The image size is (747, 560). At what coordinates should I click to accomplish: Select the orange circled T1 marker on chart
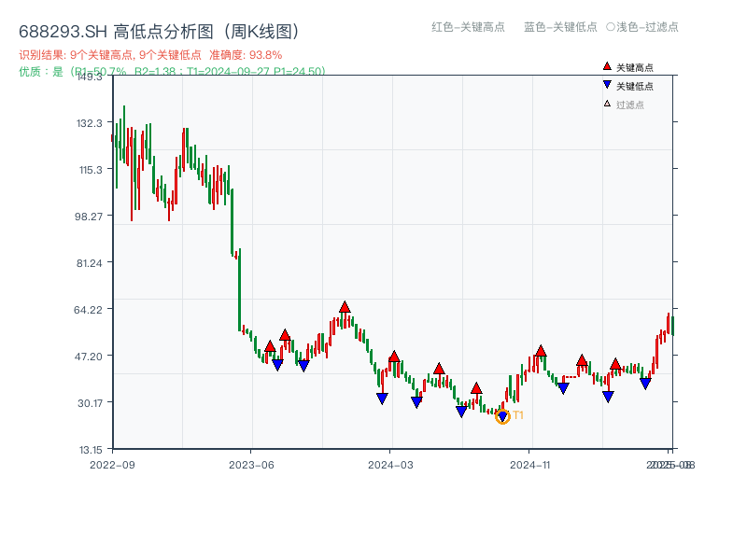pyautogui.click(x=502, y=415)
